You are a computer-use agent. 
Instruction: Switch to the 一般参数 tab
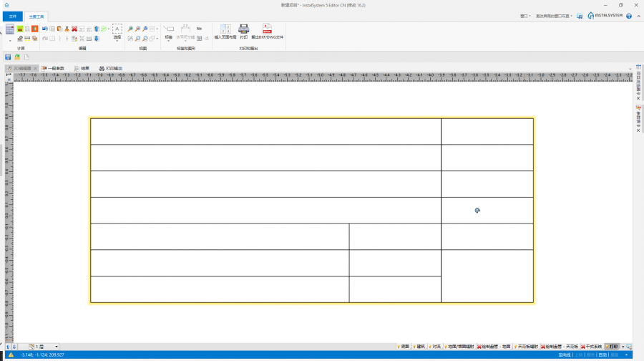point(52,68)
